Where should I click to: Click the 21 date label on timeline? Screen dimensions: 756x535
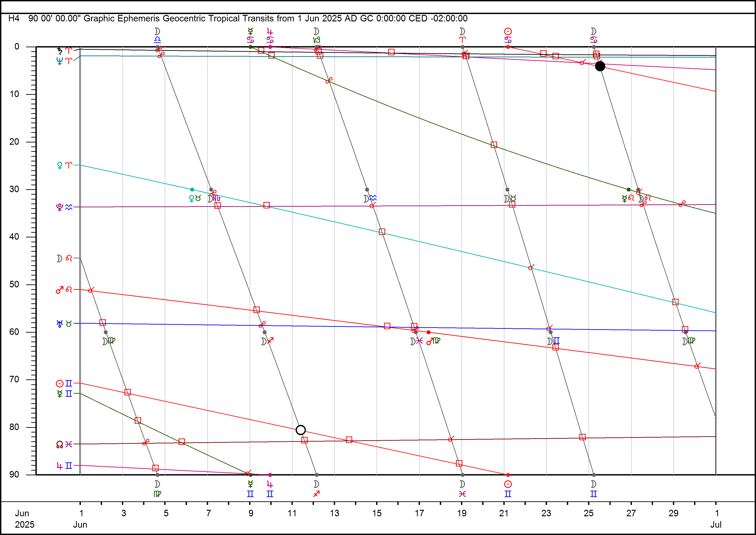504,513
